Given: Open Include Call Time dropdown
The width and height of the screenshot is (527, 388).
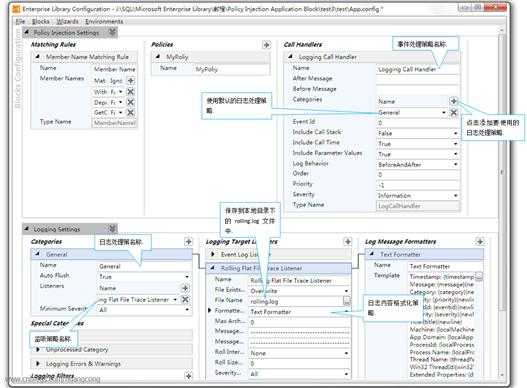Looking at the screenshot, I should pyautogui.click(x=455, y=144).
